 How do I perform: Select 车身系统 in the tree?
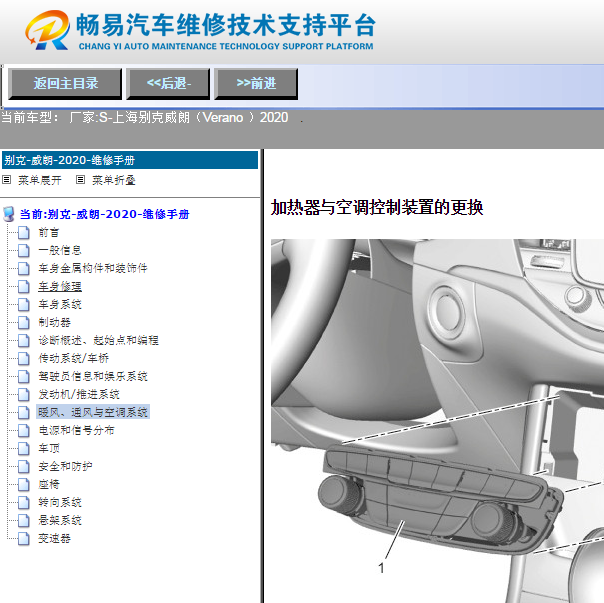point(60,304)
